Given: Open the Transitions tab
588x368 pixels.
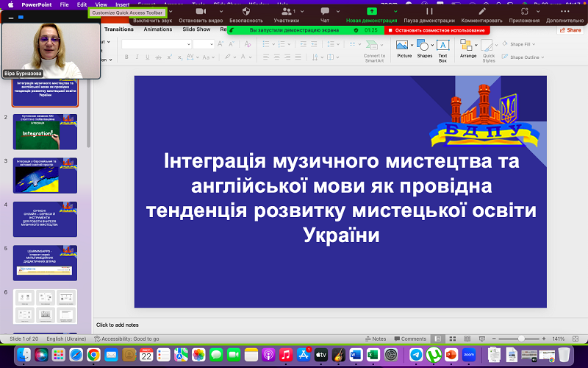Looking at the screenshot, I should [119, 29].
